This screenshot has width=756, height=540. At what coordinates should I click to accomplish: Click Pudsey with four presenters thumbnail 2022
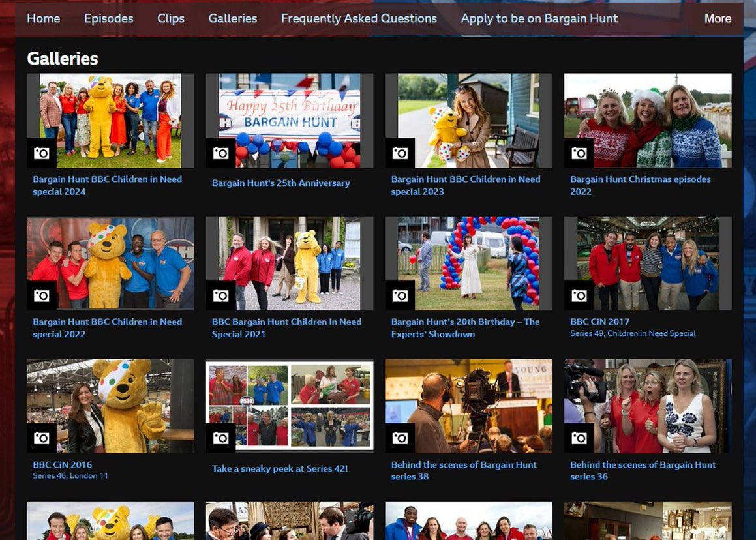pos(110,263)
